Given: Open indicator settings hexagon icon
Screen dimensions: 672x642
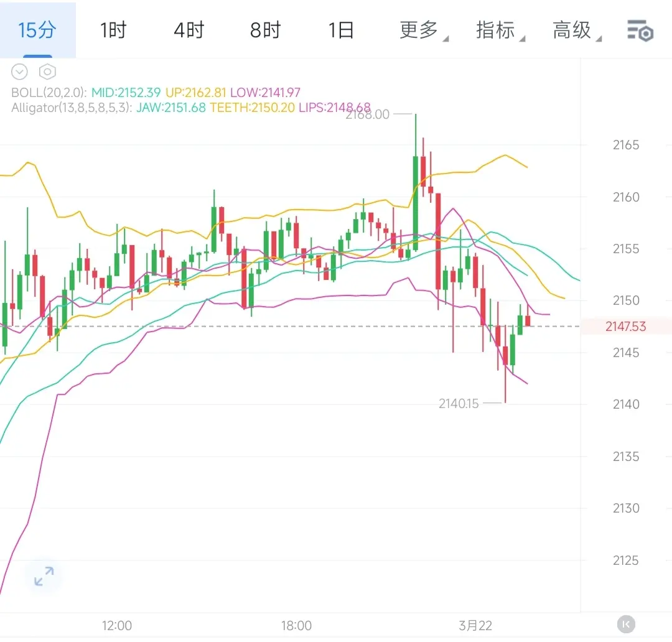Looking at the screenshot, I should coord(47,72).
